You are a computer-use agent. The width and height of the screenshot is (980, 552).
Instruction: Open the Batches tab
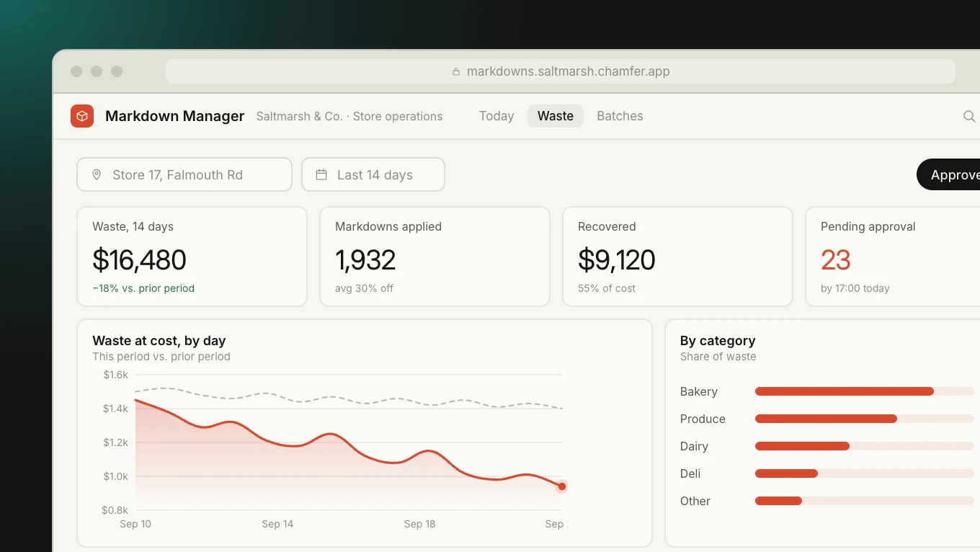pos(620,116)
